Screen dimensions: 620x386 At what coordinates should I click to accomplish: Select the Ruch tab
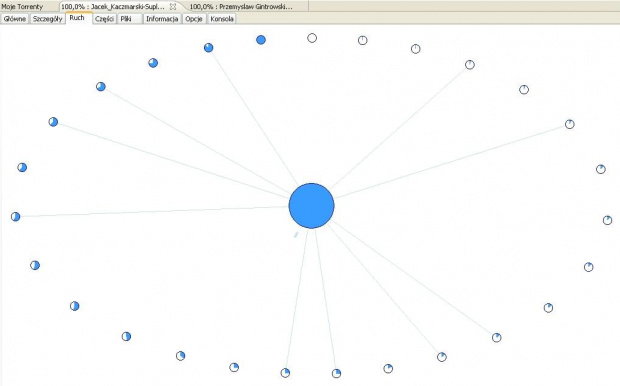(x=77, y=18)
